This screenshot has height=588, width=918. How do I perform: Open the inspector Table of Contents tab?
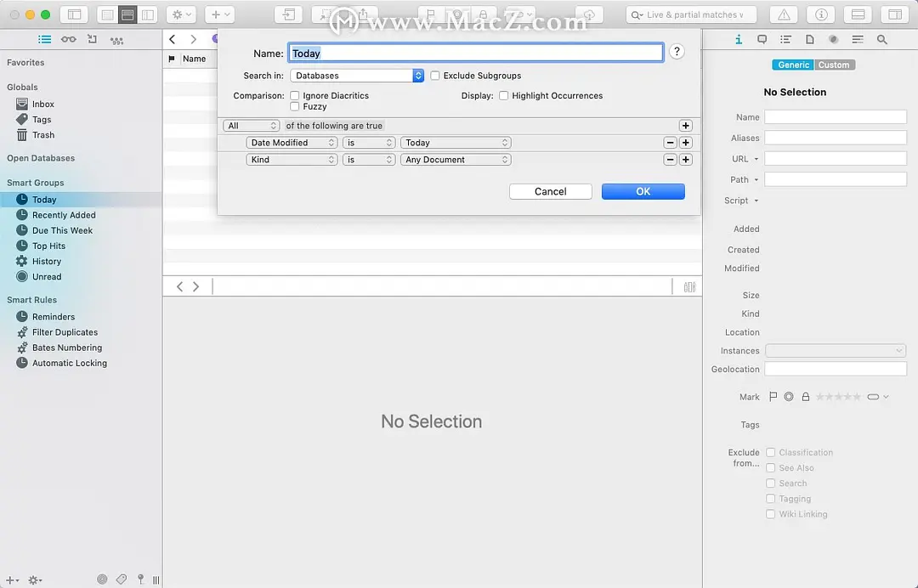pyautogui.click(x=785, y=39)
